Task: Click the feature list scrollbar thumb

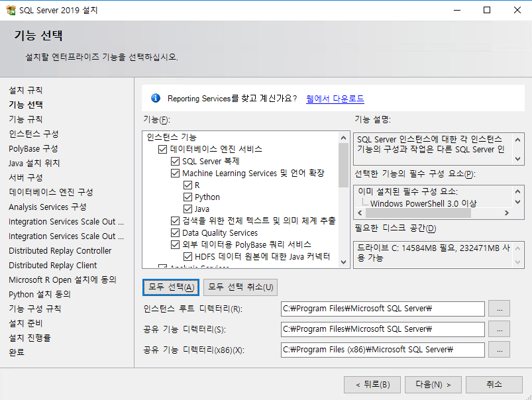Action: pyautogui.click(x=343, y=165)
